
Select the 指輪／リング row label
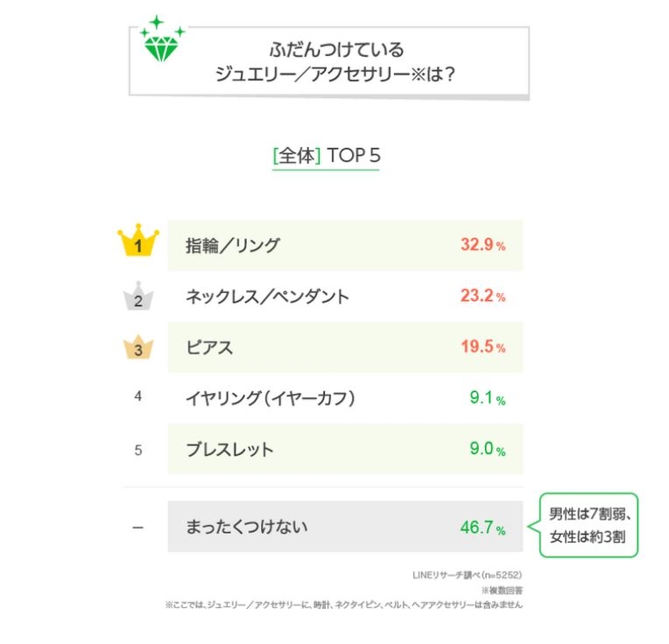(x=232, y=246)
